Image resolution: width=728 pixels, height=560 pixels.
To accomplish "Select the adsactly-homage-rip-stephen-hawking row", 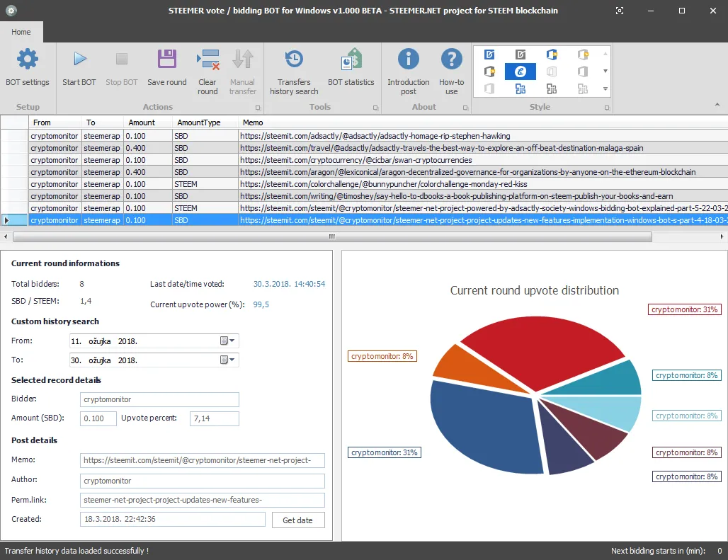I will (364, 136).
